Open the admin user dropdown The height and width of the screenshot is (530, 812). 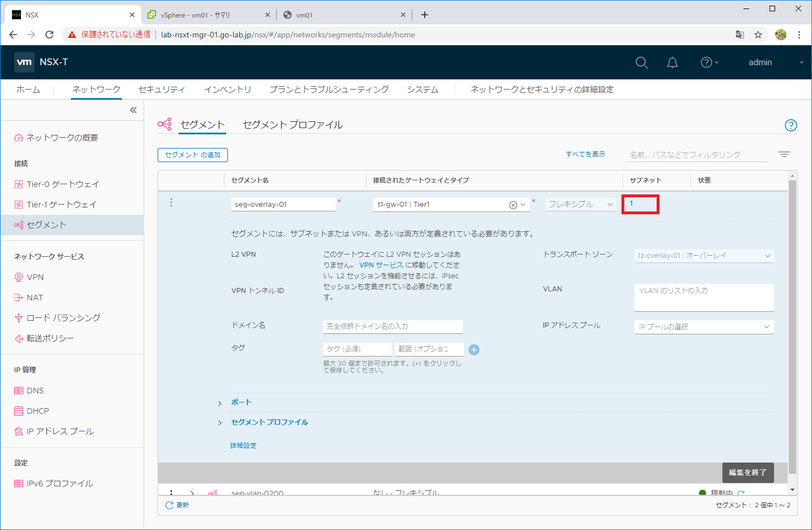(x=776, y=62)
